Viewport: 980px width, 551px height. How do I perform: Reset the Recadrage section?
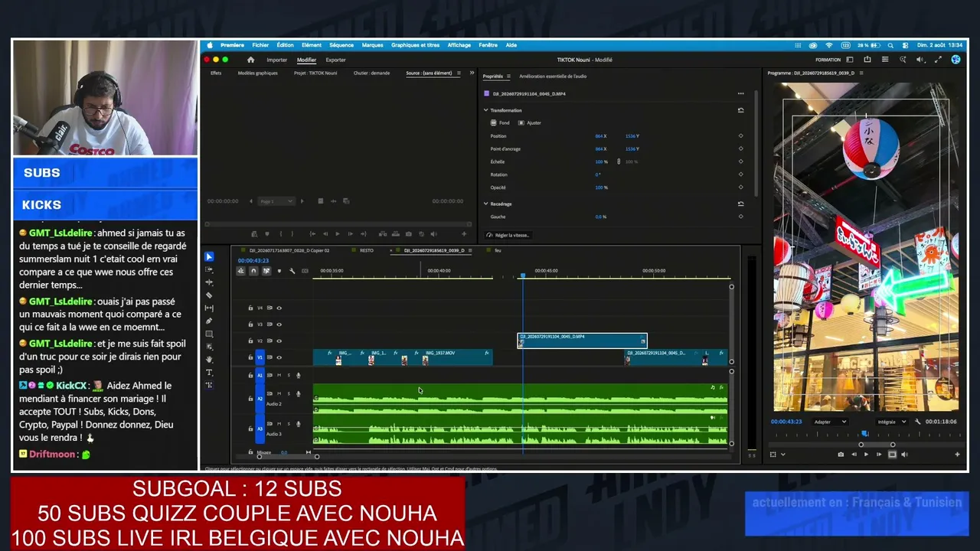tap(740, 204)
